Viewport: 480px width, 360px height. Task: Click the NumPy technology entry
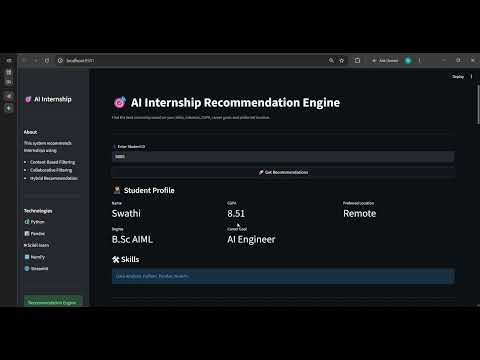(35, 257)
